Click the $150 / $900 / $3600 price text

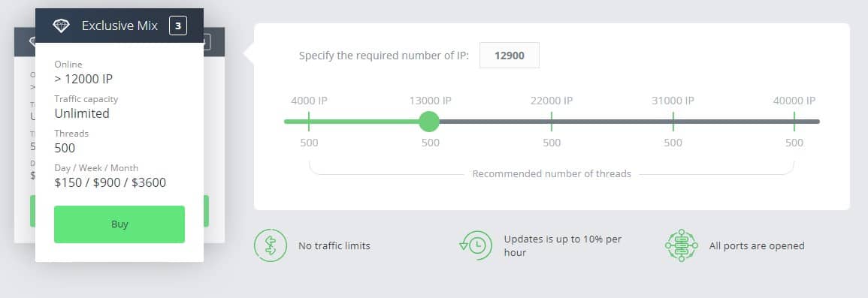(x=110, y=183)
